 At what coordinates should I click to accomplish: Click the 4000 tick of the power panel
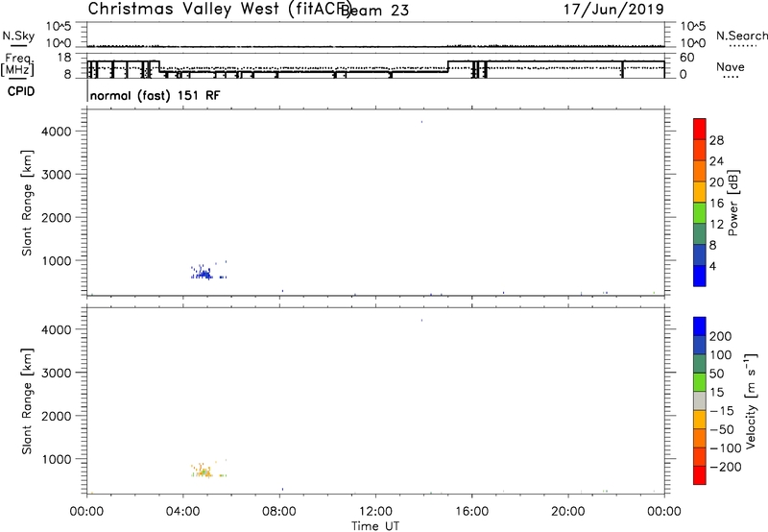(57, 132)
